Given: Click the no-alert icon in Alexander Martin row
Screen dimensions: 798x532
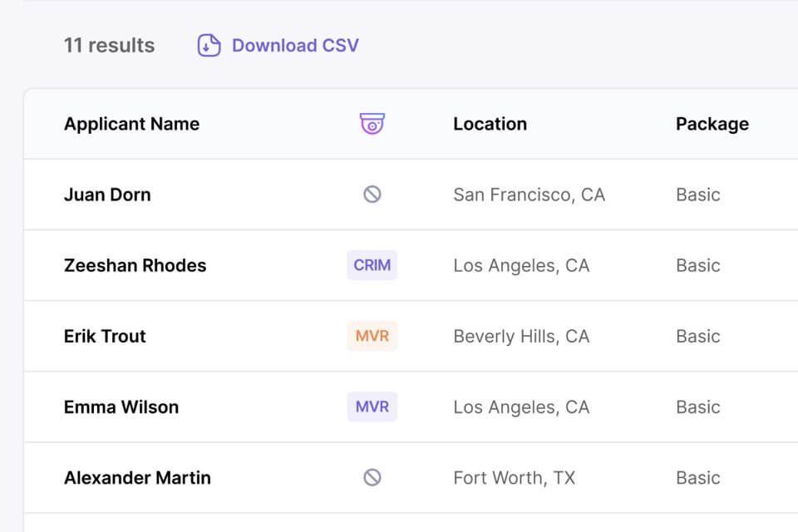Looking at the screenshot, I should pyautogui.click(x=372, y=477).
